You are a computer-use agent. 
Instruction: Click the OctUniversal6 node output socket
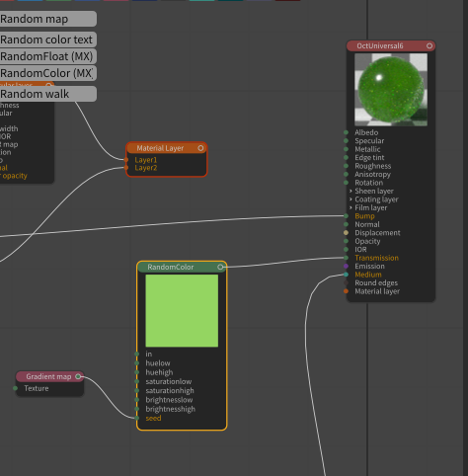pos(429,45)
